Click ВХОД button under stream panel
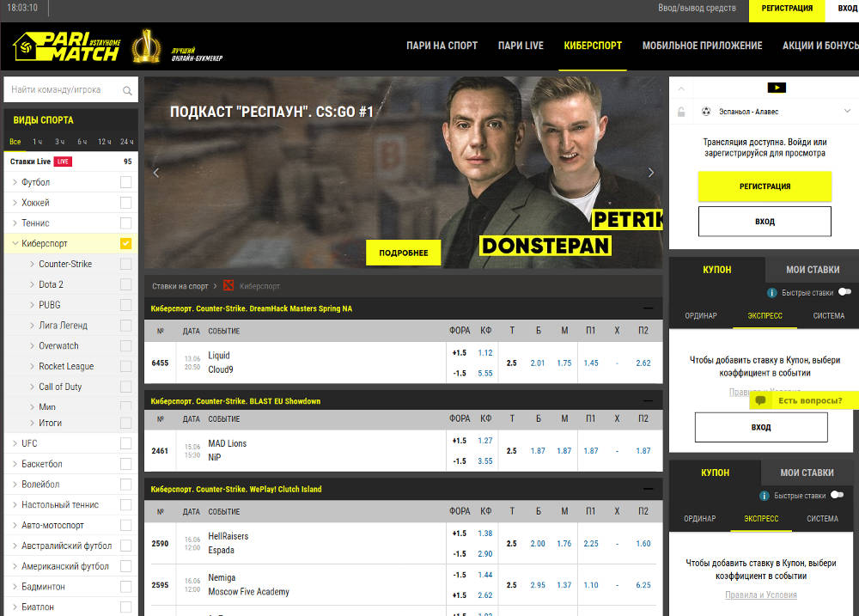The image size is (859, 616). pos(765,222)
